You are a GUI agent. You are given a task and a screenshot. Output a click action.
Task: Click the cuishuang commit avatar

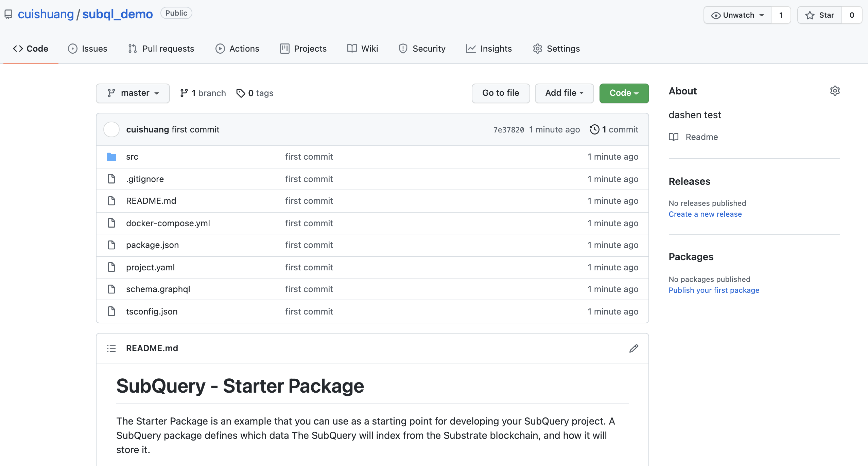coord(111,129)
